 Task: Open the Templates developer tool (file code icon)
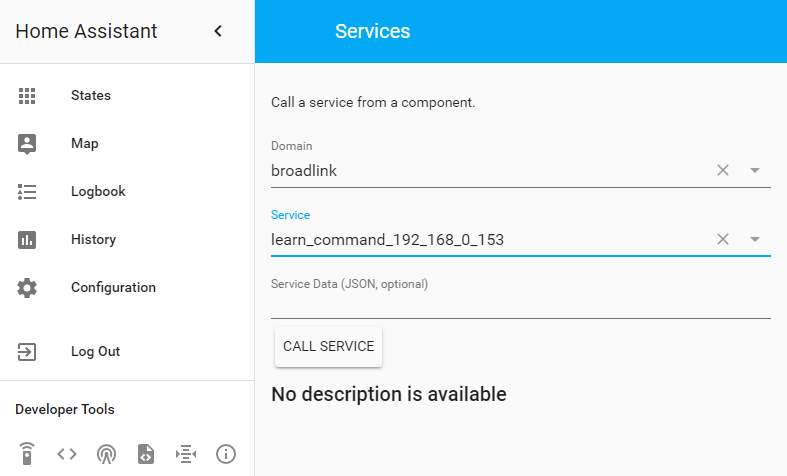click(x=146, y=454)
